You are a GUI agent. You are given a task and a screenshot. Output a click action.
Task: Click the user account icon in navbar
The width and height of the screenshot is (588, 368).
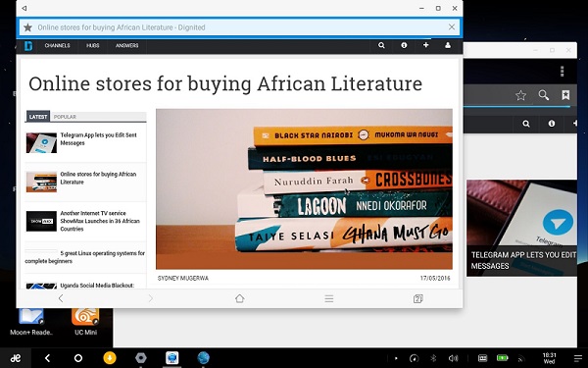click(448, 45)
